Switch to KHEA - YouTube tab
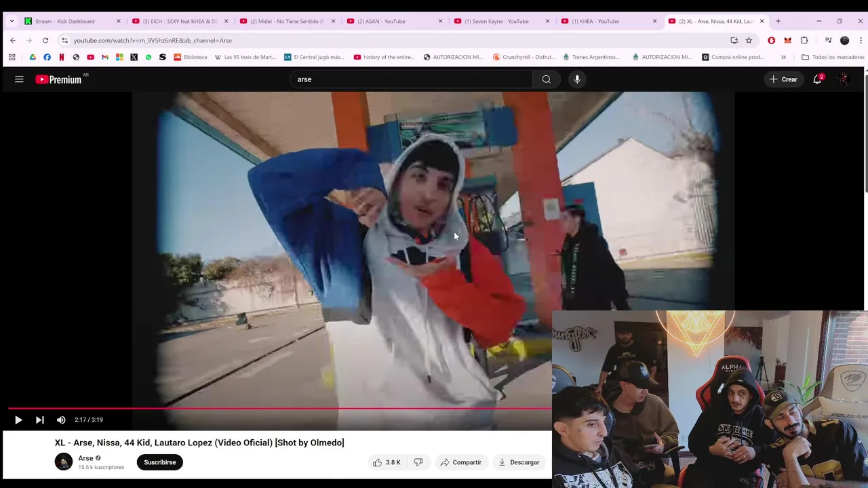The width and height of the screenshot is (868, 488). [x=608, y=21]
